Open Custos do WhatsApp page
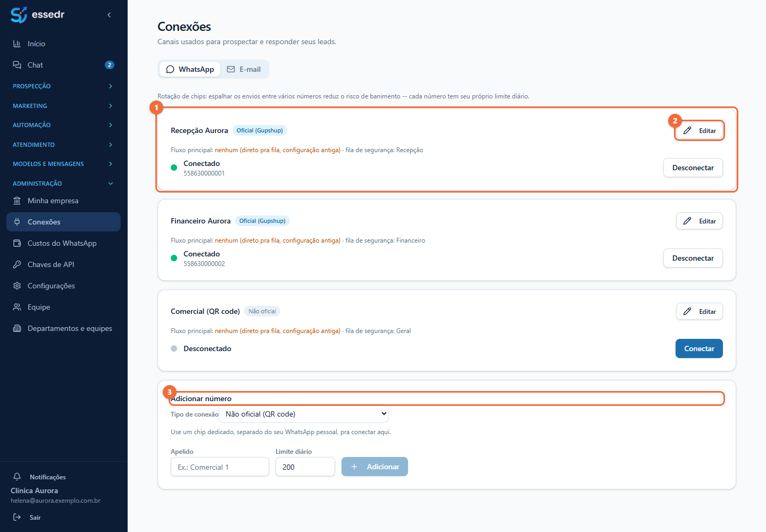 (64, 243)
